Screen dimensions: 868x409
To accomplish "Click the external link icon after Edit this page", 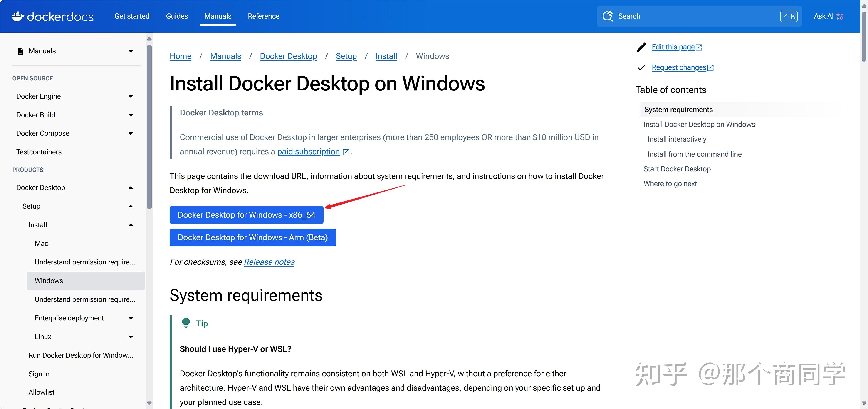I will click(x=699, y=47).
